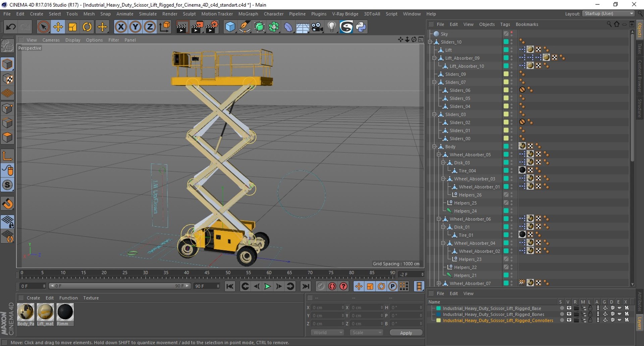644x346 pixels.
Task: Open material manager Create menu
Action: click(33, 298)
